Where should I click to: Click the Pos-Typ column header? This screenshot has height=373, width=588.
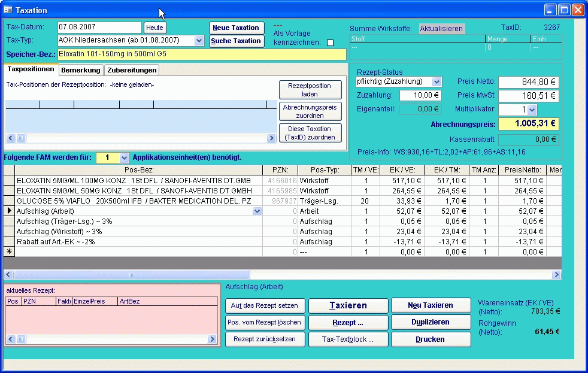[325, 170]
